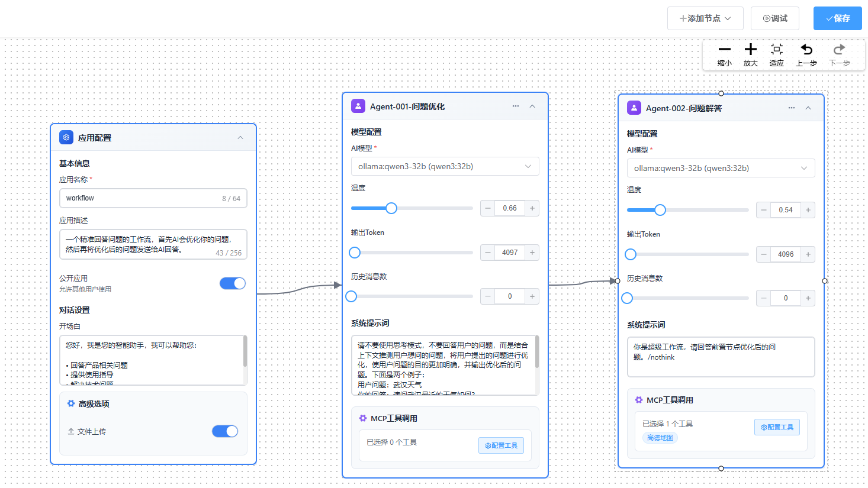Open AI模型 dropdown in Agent-002 node
Screen dimensions: 868x488
[721, 168]
